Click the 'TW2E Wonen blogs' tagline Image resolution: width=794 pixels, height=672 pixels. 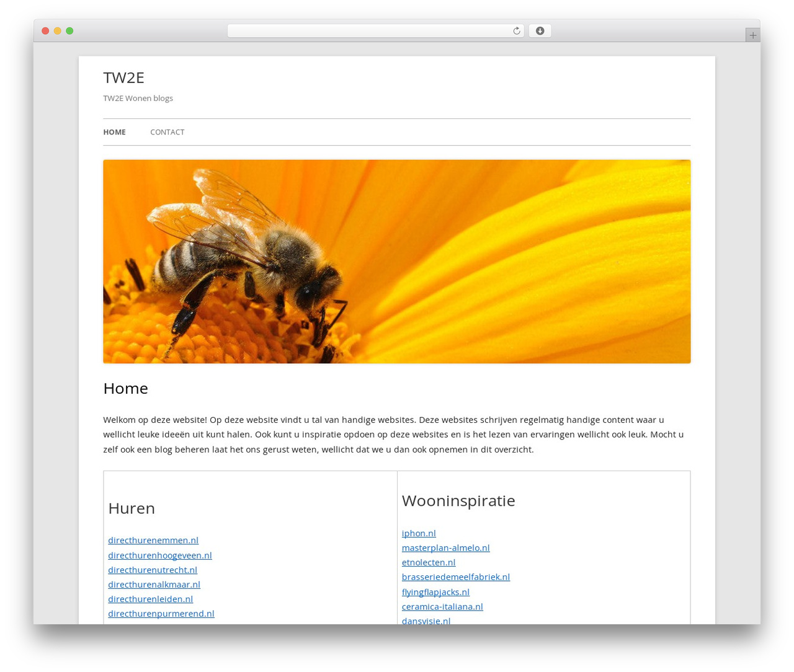tap(138, 98)
